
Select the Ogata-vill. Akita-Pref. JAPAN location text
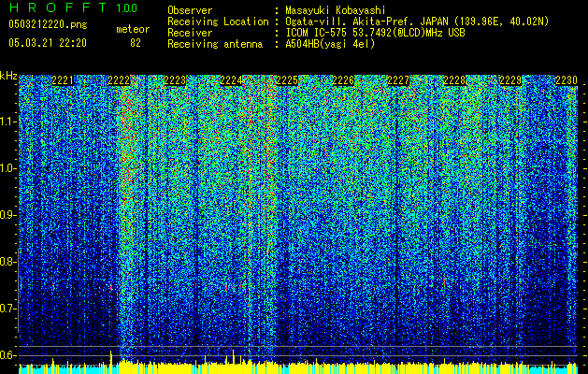(417, 22)
